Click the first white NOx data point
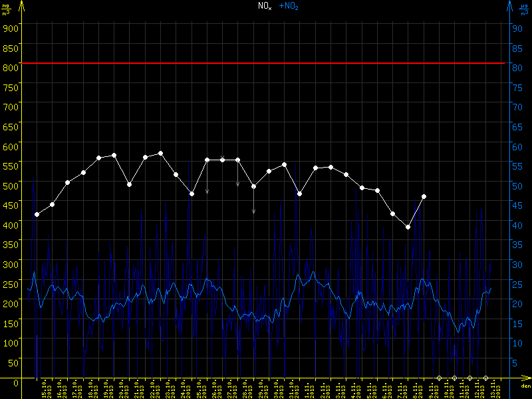532x399 pixels. click(37, 214)
